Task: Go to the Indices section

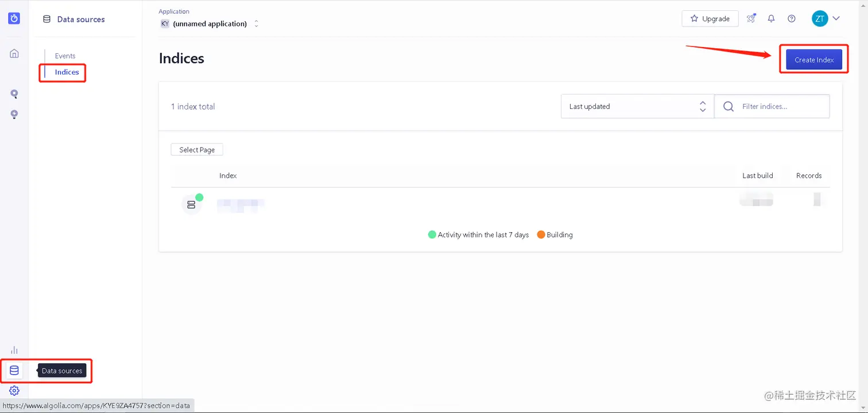Action: (67, 72)
